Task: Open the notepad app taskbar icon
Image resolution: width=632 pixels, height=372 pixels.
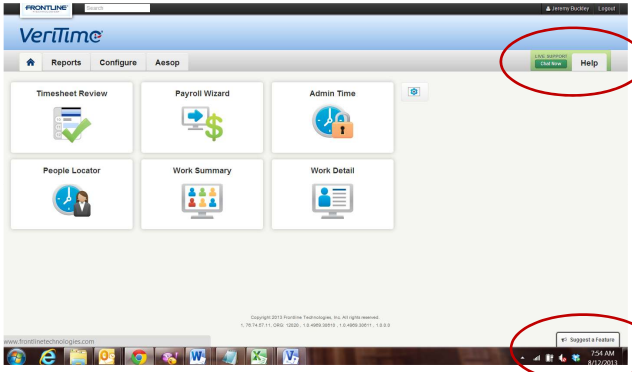Action: (x=229, y=357)
